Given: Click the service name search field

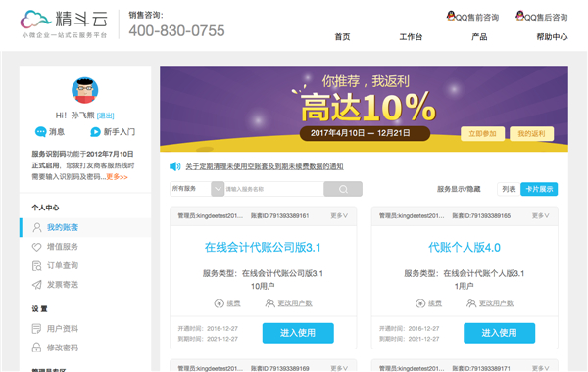Looking at the screenshot, I should click(274, 189).
